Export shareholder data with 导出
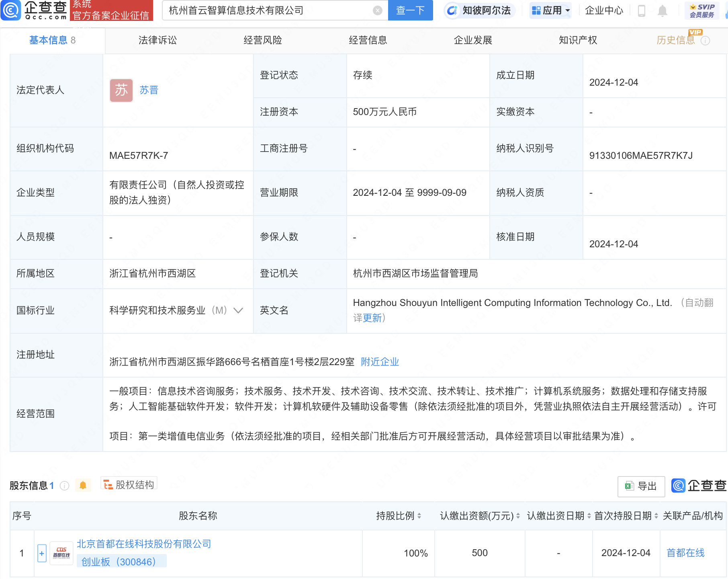Screen dimensions: 728x579 641,486
